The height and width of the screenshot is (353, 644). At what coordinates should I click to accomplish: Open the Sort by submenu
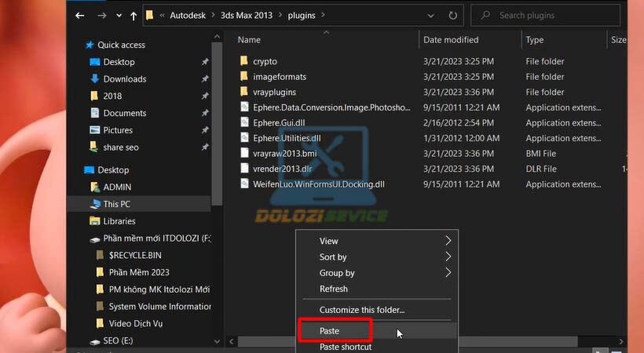(377, 257)
